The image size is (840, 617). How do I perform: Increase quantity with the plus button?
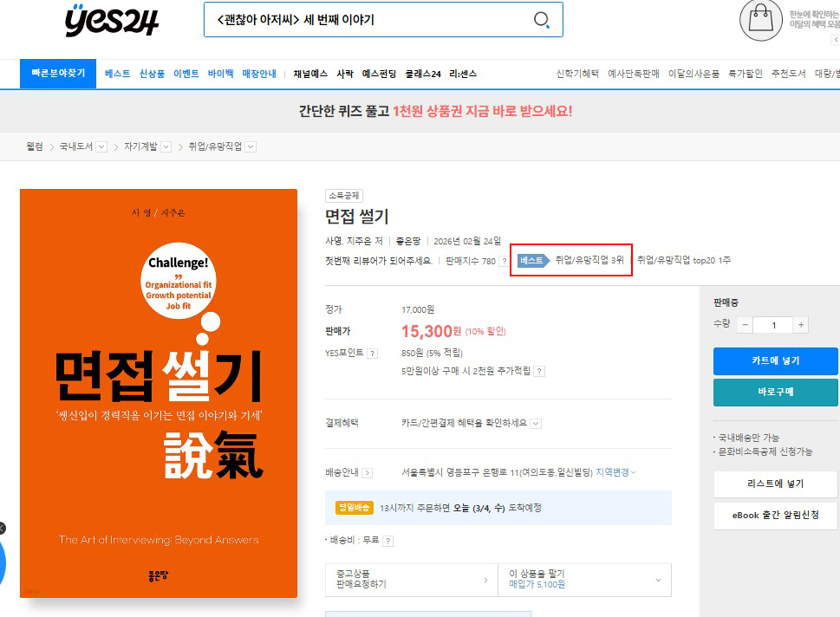[801, 325]
